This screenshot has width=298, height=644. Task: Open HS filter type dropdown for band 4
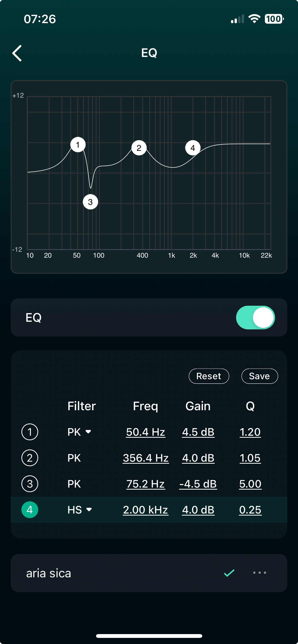coord(80,510)
